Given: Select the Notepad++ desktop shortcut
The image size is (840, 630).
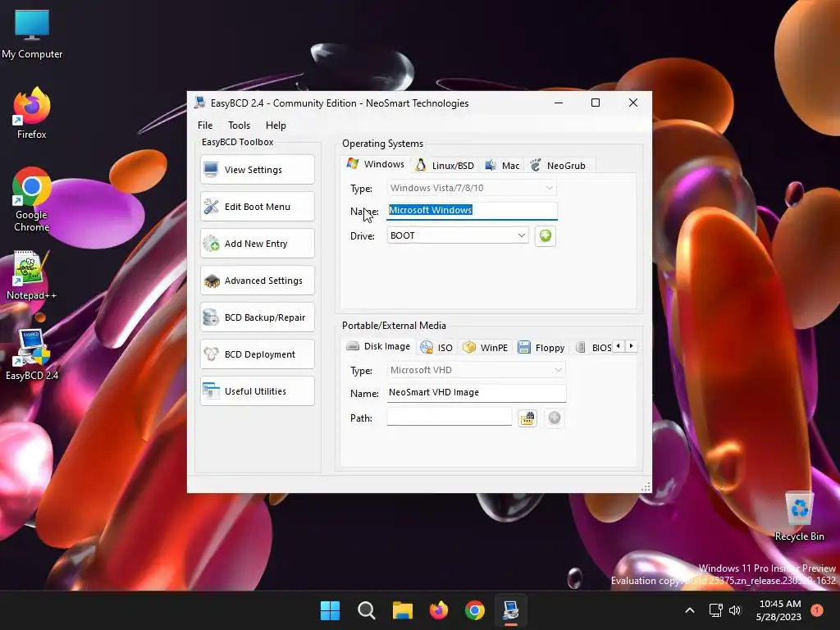Looking at the screenshot, I should [32, 276].
